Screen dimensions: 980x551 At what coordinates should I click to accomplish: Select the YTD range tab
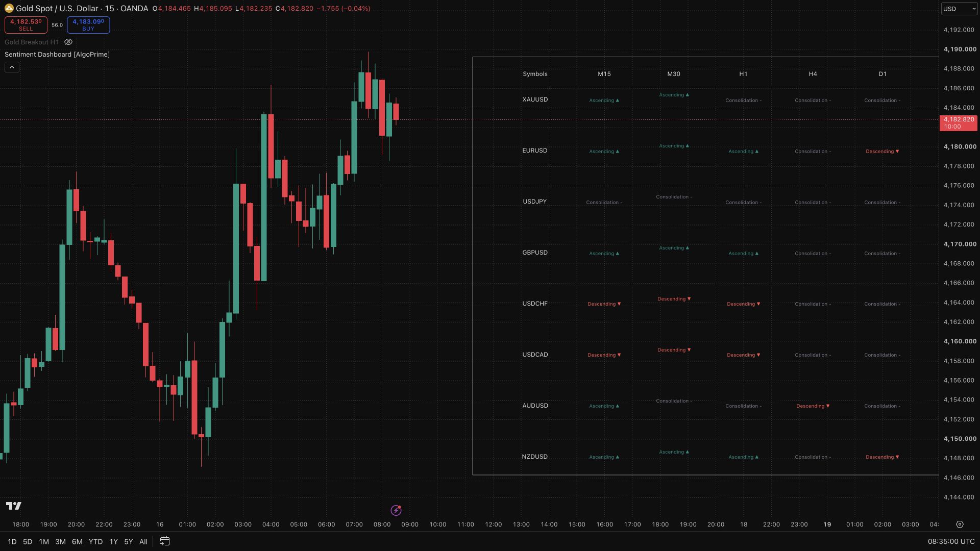pyautogui.click(x=95, y=542)
